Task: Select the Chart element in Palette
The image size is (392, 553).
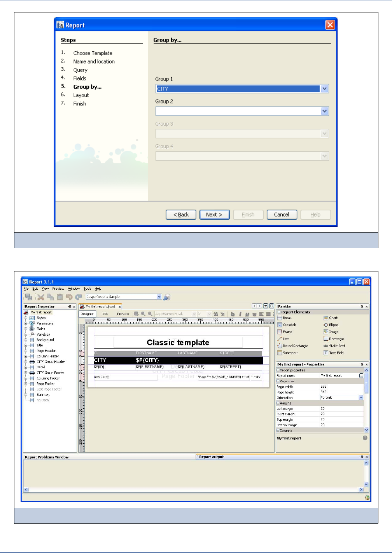Action: pyautogui.click(x=331, y=318)
